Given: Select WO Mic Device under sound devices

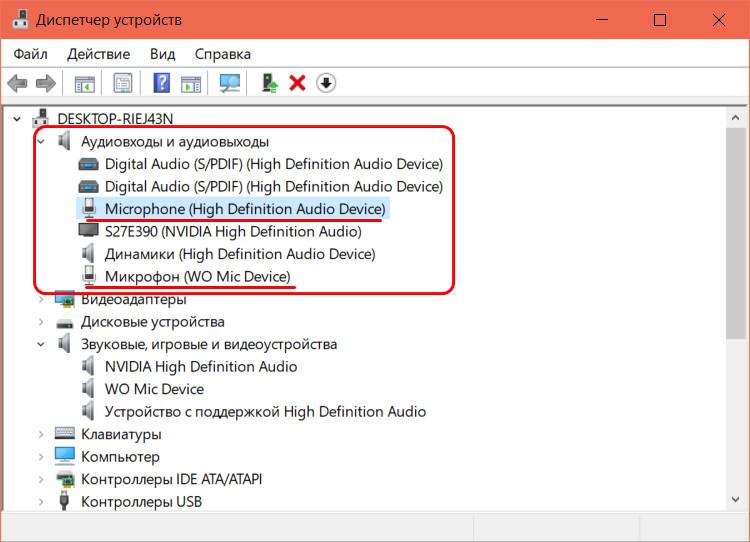Looking at the screenshot, I should click(x=154, y=389).
